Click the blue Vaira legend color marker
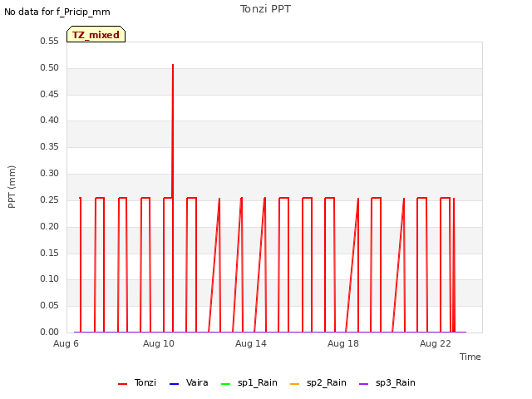This screenshot has width=532, height=399. [x=174, y=384]
